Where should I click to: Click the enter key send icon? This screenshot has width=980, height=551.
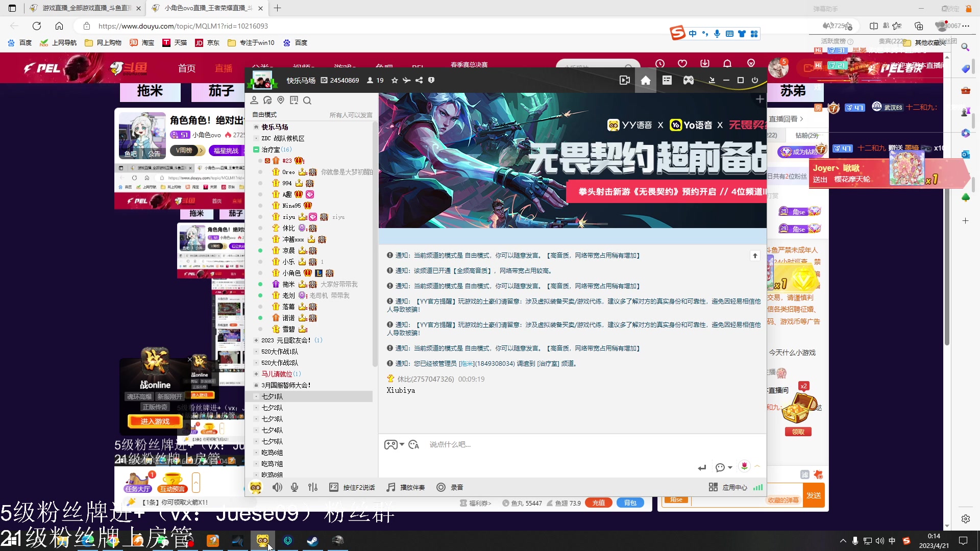[702, 467]
